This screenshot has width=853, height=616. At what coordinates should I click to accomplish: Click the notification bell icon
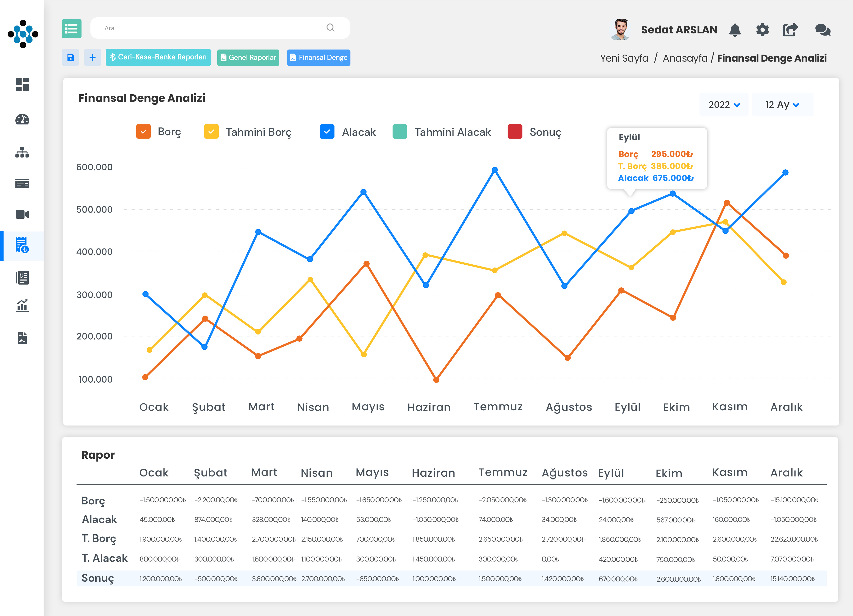(x=735, y=30)
